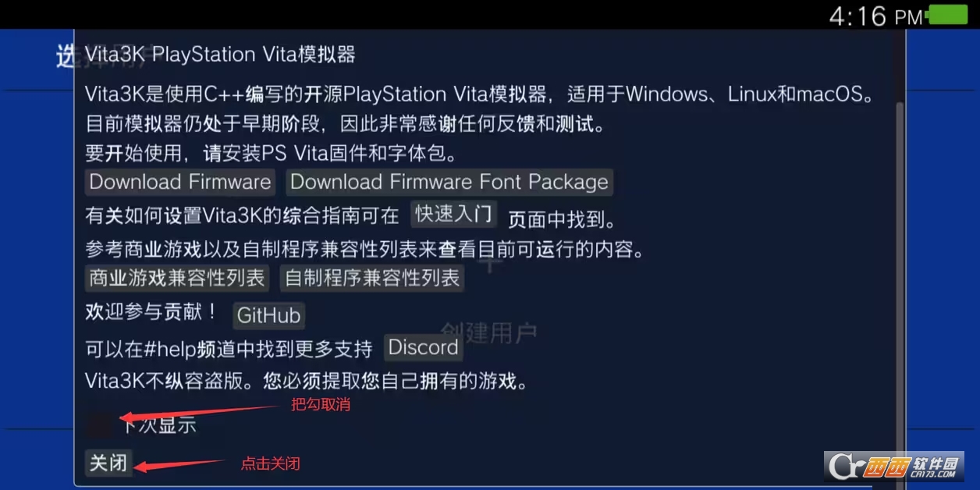
Task: Uncheck the 下次显示 checkbox
Action: [99, 424]
